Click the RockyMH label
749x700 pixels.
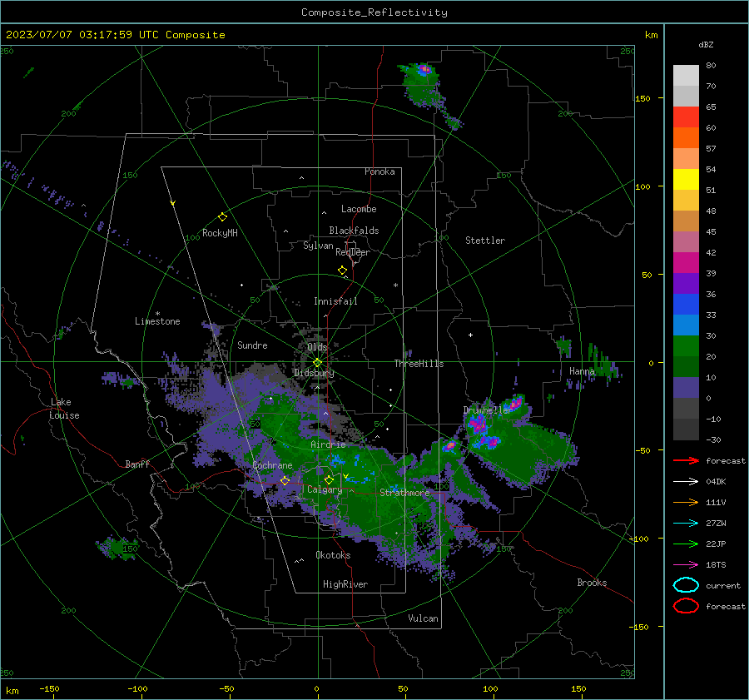(x=220, y=233)
